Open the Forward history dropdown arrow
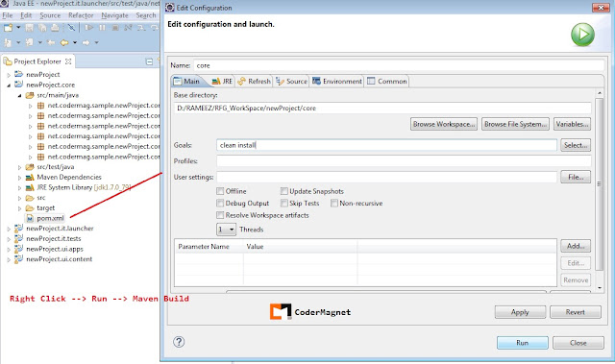The image size is (615, 364). pyautogui.click(x=96, y=42)
